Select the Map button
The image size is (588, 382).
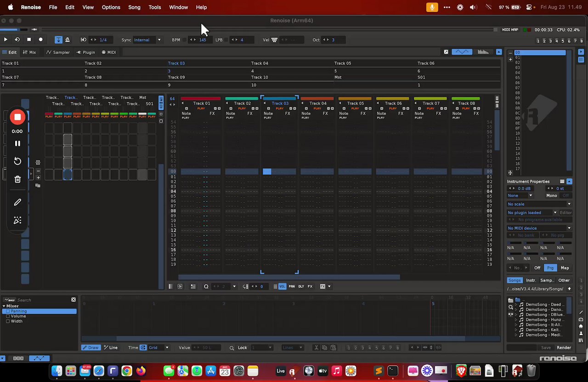click(x=565, y=268)
